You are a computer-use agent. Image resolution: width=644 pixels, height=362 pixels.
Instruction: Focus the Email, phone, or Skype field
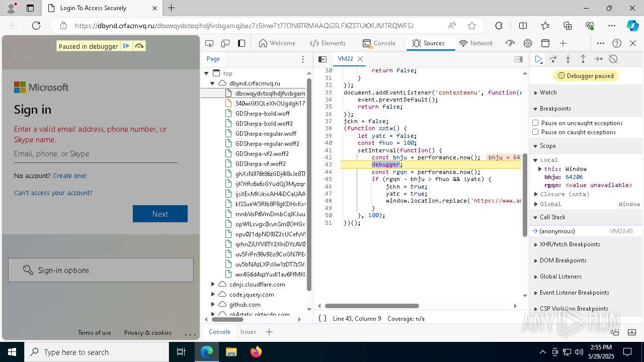tap(96, 154)
